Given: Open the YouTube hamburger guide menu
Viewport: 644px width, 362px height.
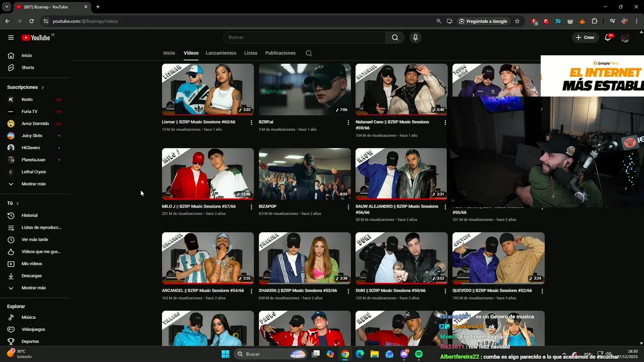Looking at the screenshot, I should pos(11,38).
